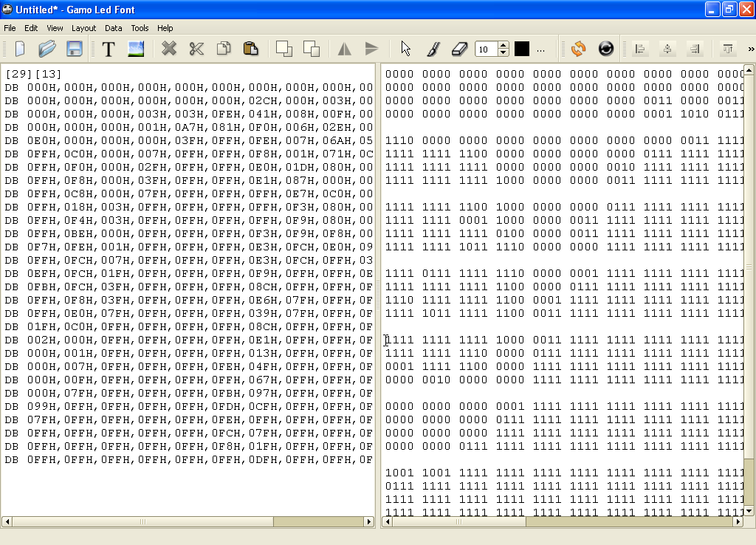The width and height of the screenshot is (756, 545).
Task: Decrease brush size with down stepper arrow
Action: coord(504,52)
